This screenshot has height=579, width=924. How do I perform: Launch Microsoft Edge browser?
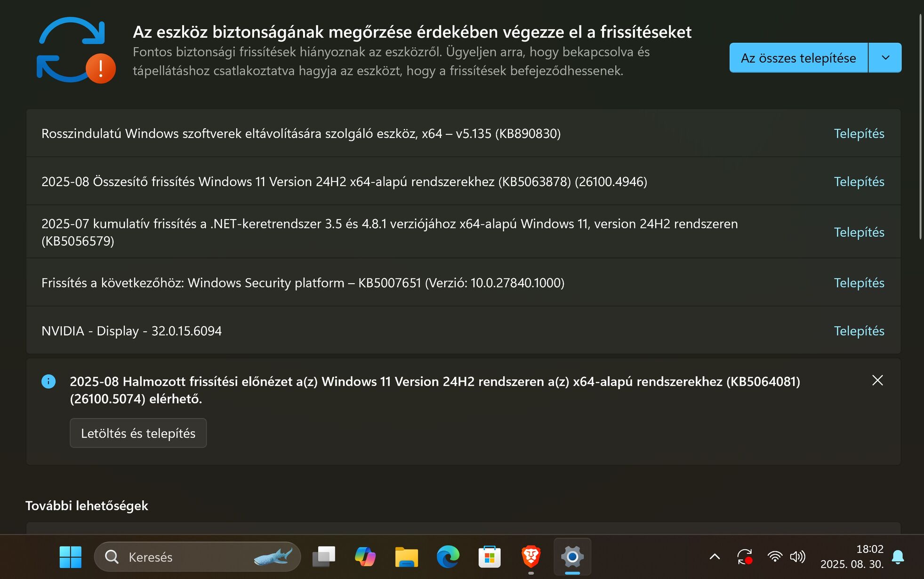pyautogui.click(x=448, y=557)
